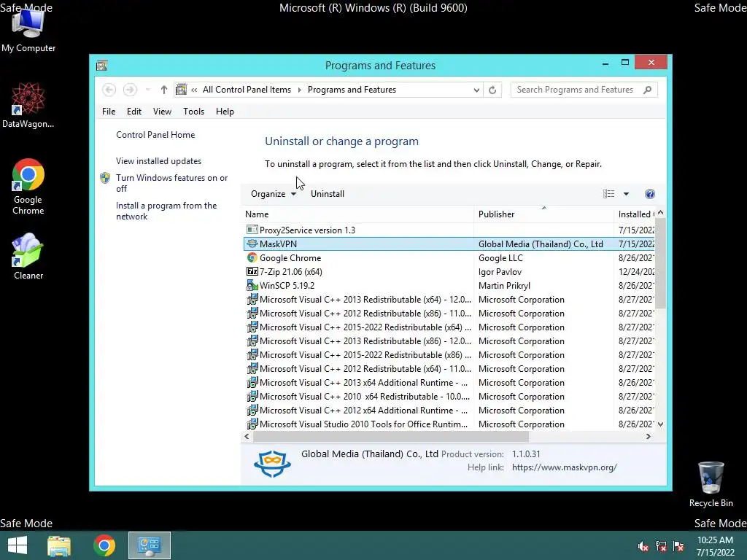Open File Explorer from the taskbar
The image size is (747, 560).
[x=59, y=545]
